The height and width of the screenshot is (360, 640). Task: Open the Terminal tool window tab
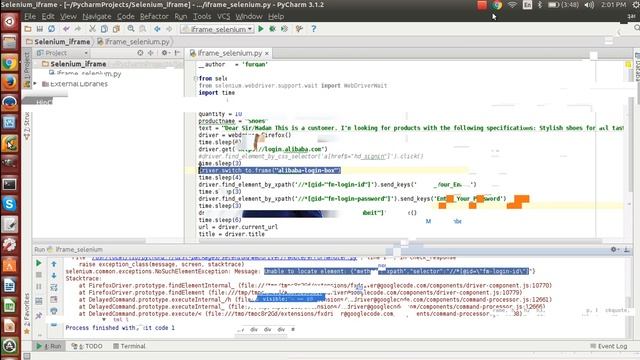click(129, 346)
